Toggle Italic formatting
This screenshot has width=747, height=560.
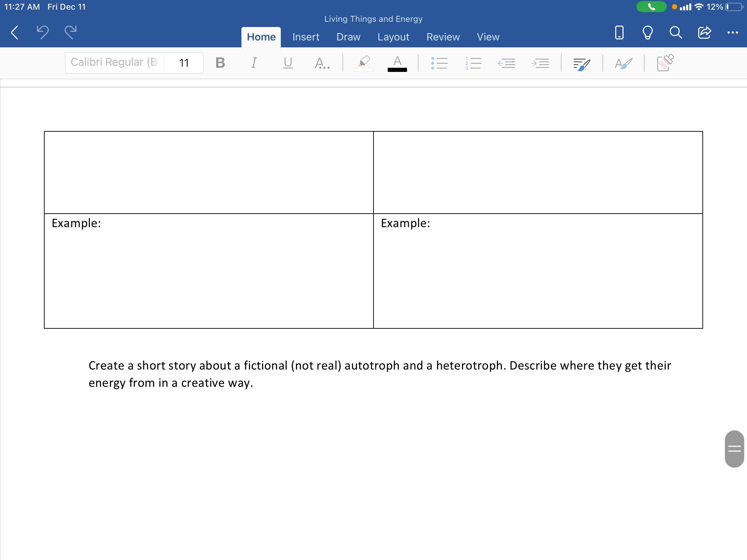254,63
